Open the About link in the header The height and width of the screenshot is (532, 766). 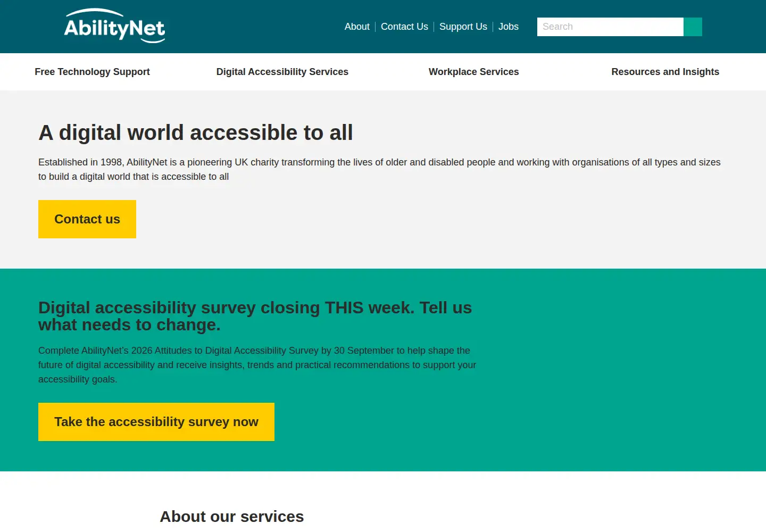(x=357, y=27)
